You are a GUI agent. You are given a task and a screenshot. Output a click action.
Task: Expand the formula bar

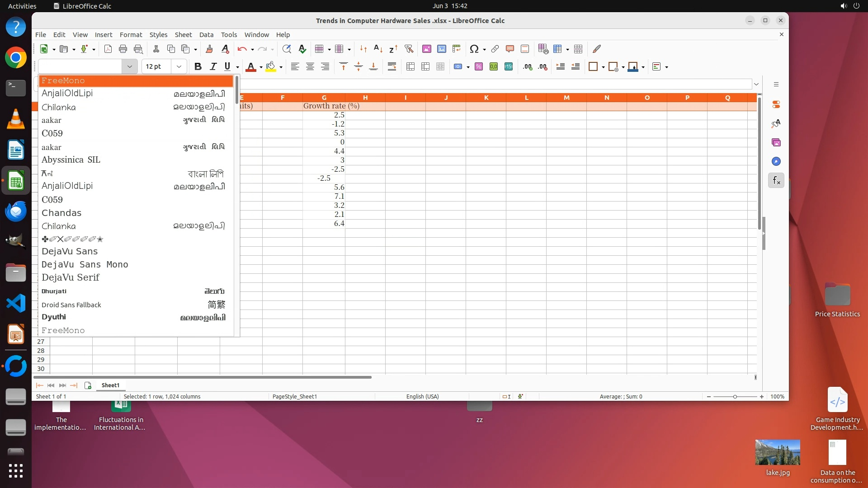pos(756,84)
